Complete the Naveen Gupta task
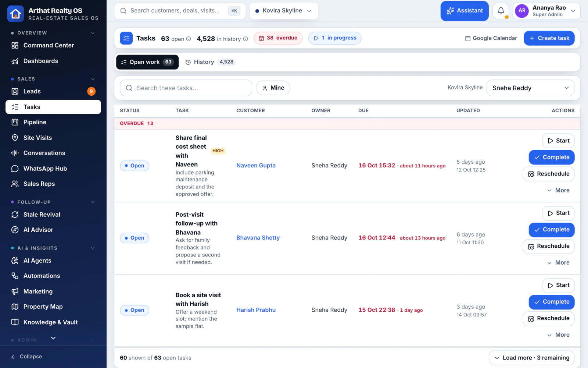This screenshot has height=368, width=588. (x=552, y=158)
